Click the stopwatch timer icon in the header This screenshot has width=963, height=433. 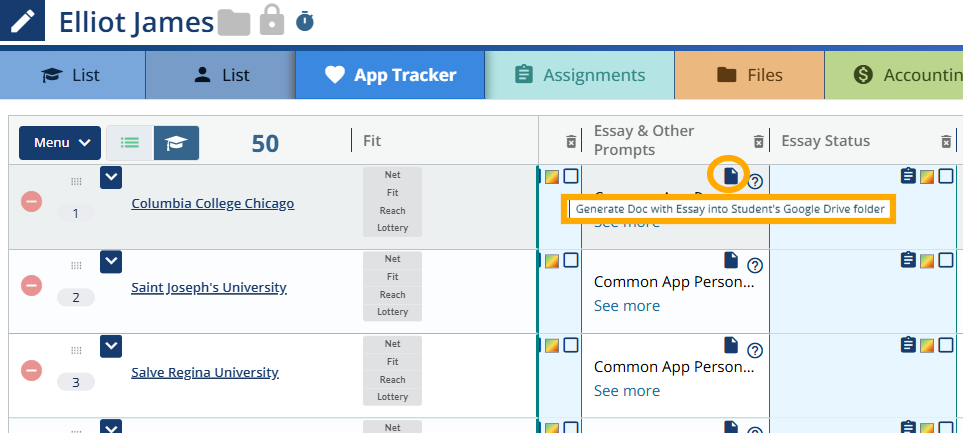pos(305,21)
